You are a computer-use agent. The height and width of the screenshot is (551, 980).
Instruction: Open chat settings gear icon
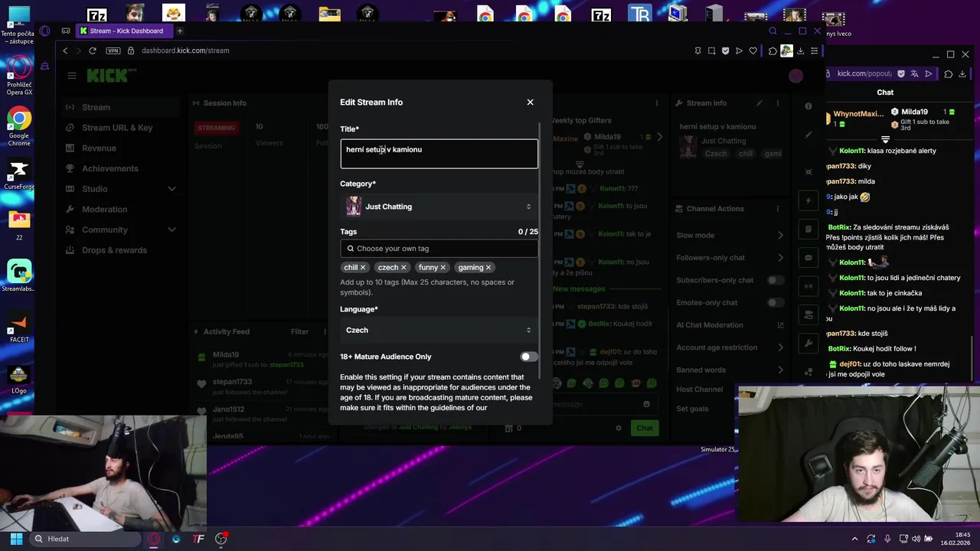[x=619, y=428]
